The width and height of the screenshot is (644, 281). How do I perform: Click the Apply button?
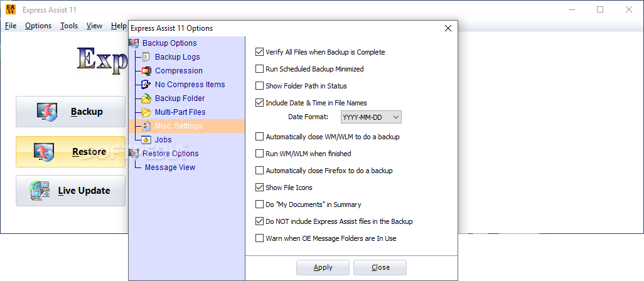pos(323,267)
